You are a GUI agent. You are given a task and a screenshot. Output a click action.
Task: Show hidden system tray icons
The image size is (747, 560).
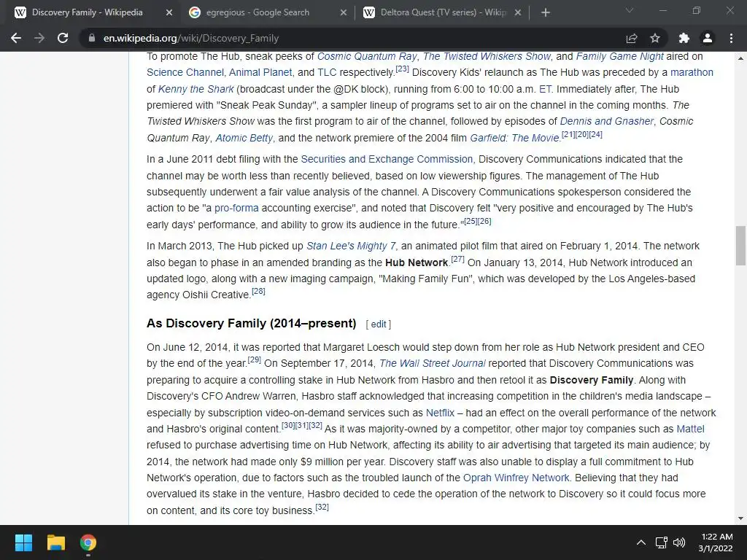[641, 542]
